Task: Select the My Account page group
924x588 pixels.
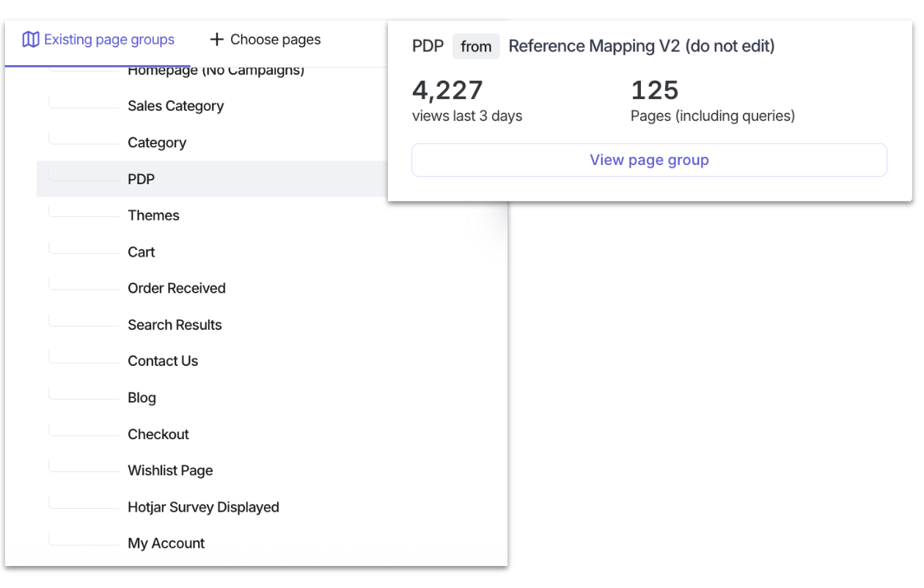Action: point(166,543)
